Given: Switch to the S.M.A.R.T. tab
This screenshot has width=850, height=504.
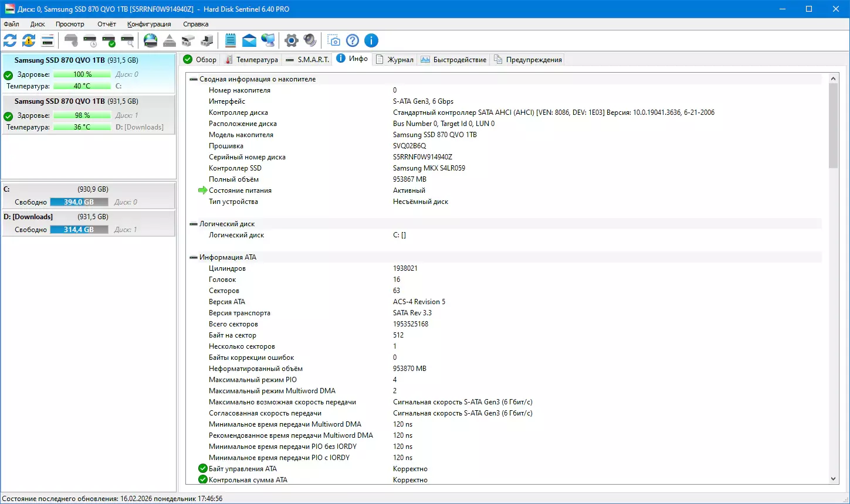Looking at the screenshot, I should (307, 60).
